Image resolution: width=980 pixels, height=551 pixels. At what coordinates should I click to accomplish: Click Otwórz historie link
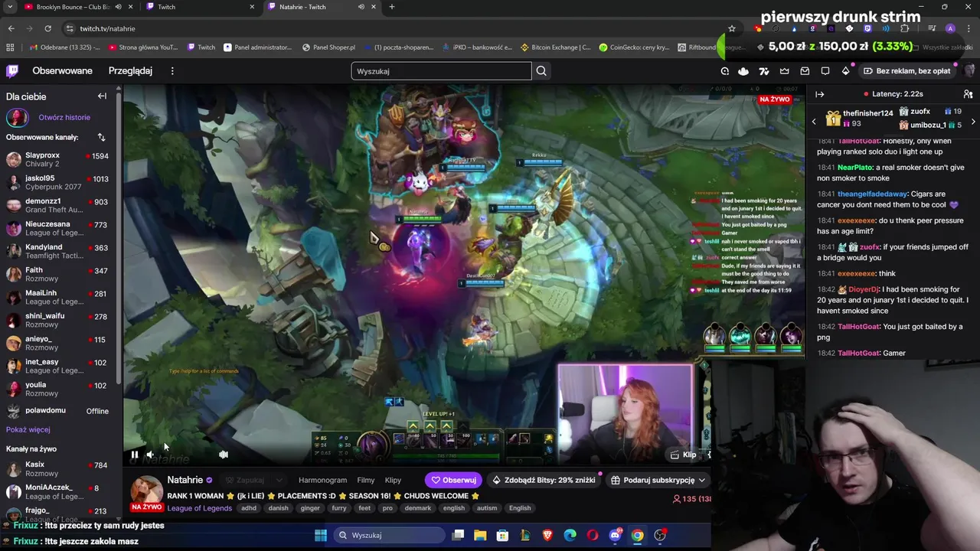tap(64, 117)
